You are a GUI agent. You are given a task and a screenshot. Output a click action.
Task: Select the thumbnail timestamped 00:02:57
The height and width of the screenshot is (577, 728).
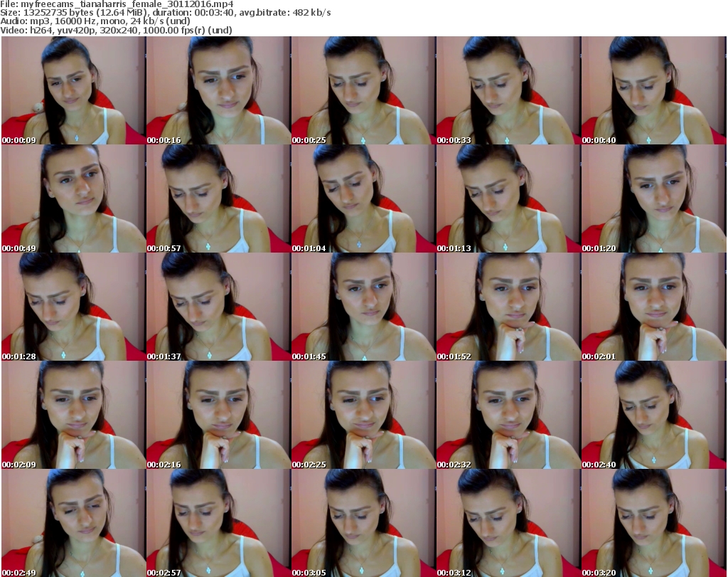[219, 523]
